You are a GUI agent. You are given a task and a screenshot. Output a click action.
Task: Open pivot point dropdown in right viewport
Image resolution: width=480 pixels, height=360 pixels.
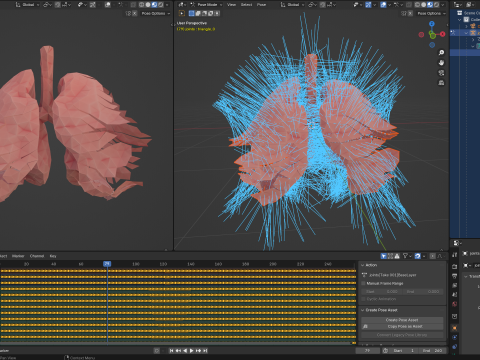[x=312, y=5]
